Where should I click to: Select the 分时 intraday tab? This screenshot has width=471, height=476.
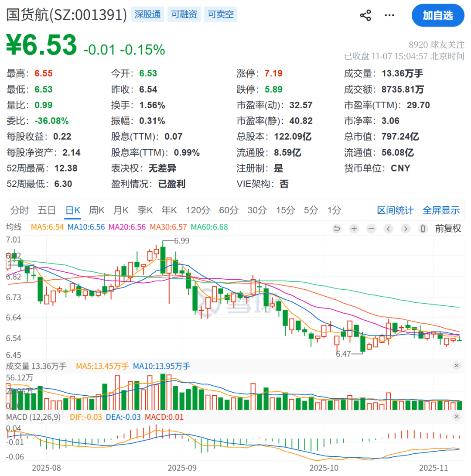[19, 210]
